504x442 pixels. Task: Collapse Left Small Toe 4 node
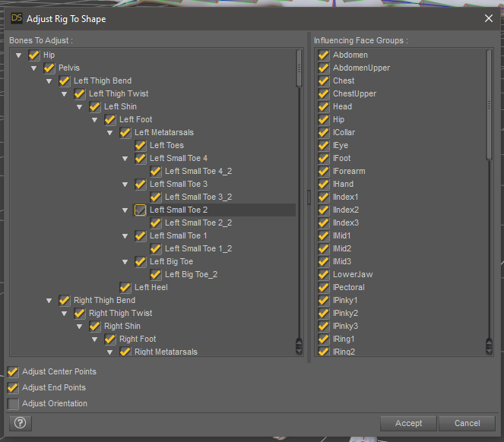coord(125,159)
